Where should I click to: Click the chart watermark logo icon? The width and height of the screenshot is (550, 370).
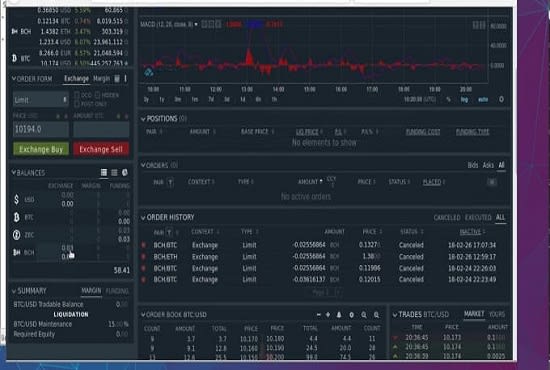(x=149, y=72)
